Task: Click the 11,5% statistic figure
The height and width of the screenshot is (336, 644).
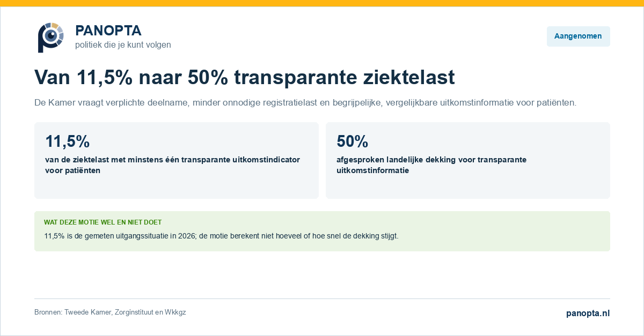Action: pyautogui.click(x=67, y=141)
